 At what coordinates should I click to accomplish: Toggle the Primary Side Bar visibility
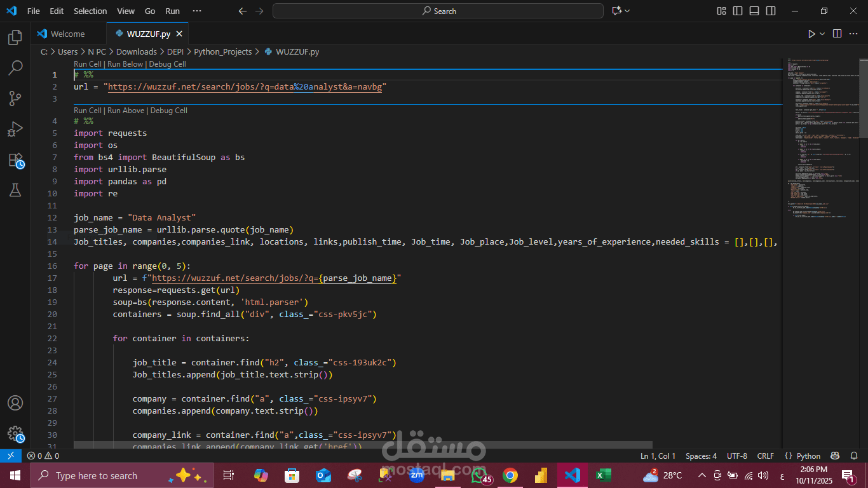coord(736,11)
